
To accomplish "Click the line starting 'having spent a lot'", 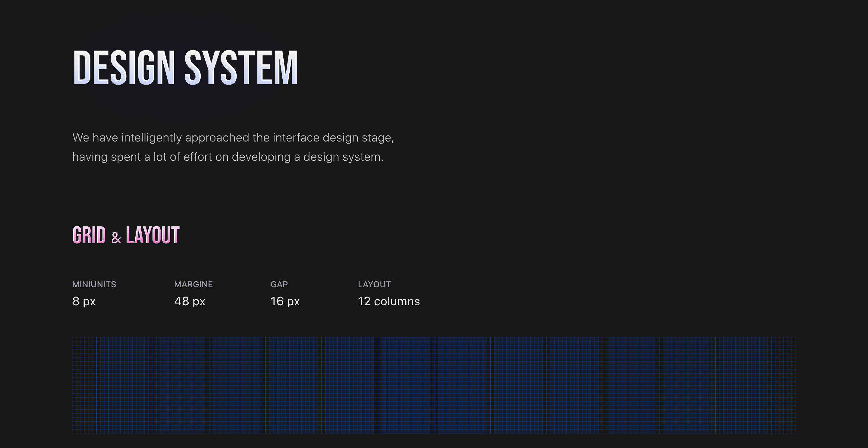I will [x=228, y=157].
